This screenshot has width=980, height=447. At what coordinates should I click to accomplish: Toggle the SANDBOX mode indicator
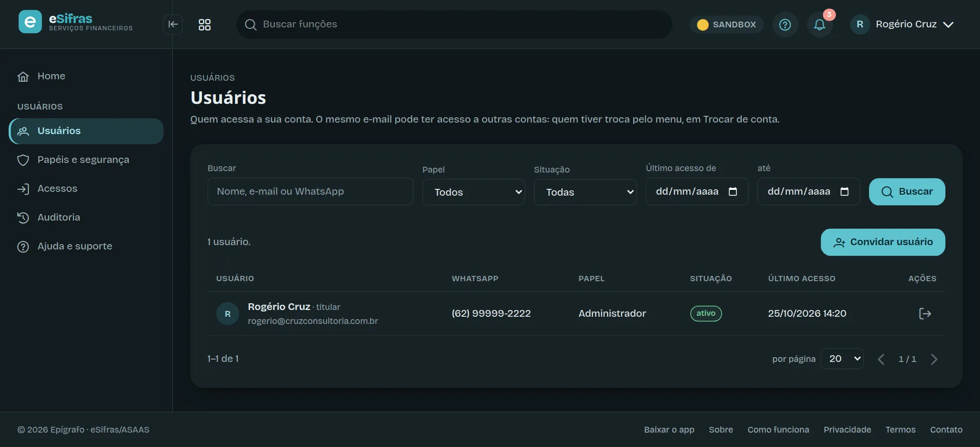pos(727,25)
